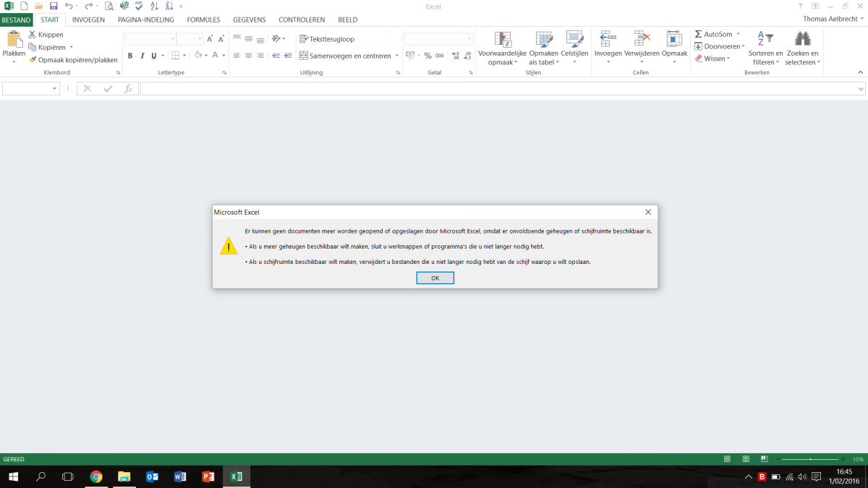
Task: Apply thousands separator 000 style
Action: tap(440, 56)
